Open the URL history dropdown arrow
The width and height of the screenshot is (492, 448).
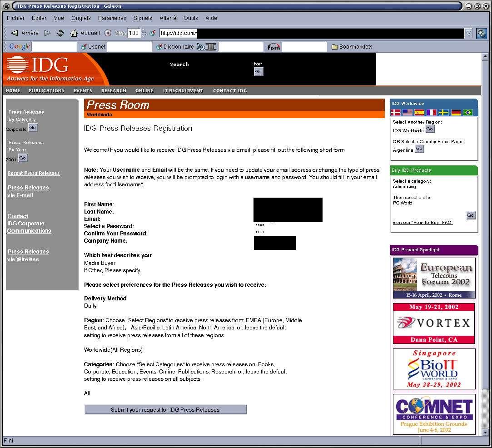(x=468, y=33)
